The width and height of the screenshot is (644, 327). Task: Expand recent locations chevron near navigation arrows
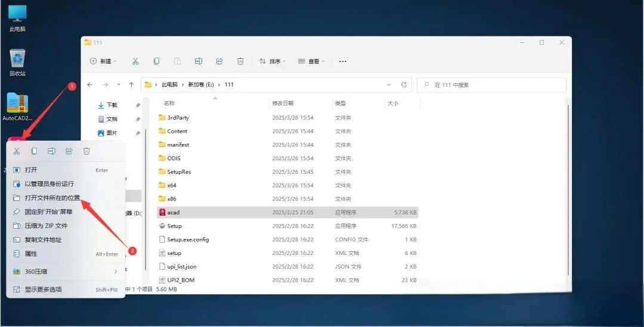tap(119, 85)
